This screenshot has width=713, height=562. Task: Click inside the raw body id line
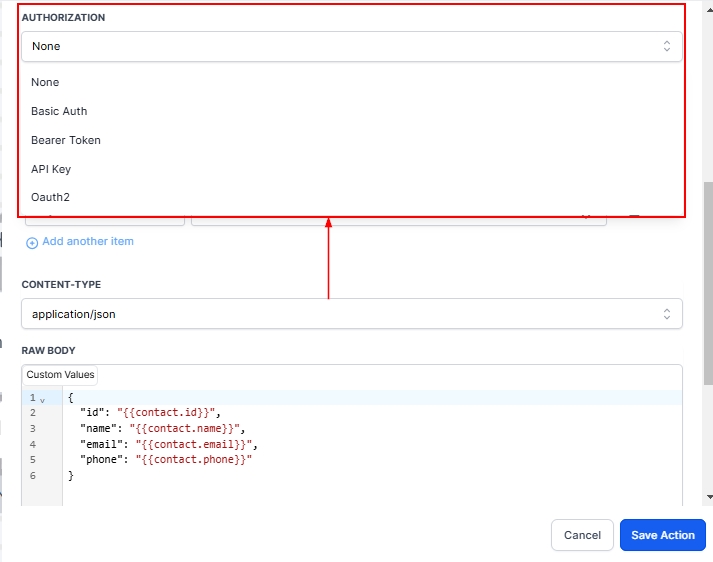pos(150,412)
